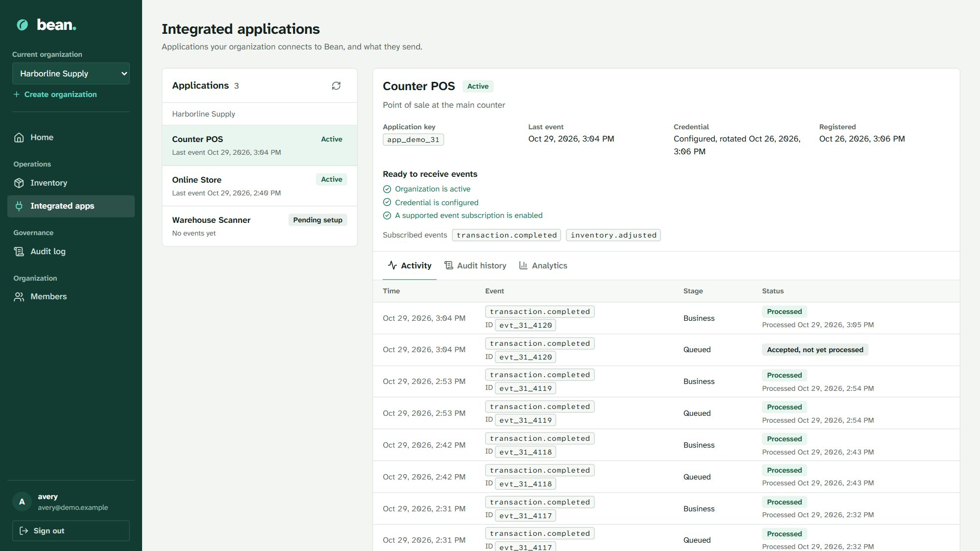Click the inventory.adjusted subscribed event chip
980x551 pixels.
tap(613, 235)
